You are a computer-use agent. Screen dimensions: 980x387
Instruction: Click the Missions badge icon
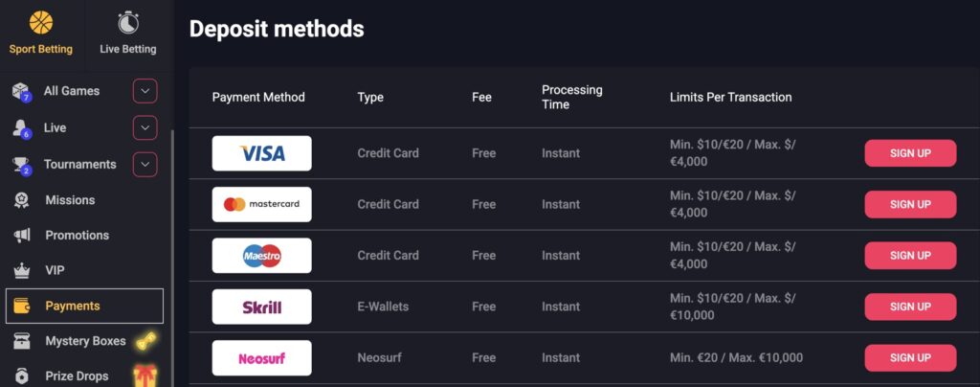(21, 200)
